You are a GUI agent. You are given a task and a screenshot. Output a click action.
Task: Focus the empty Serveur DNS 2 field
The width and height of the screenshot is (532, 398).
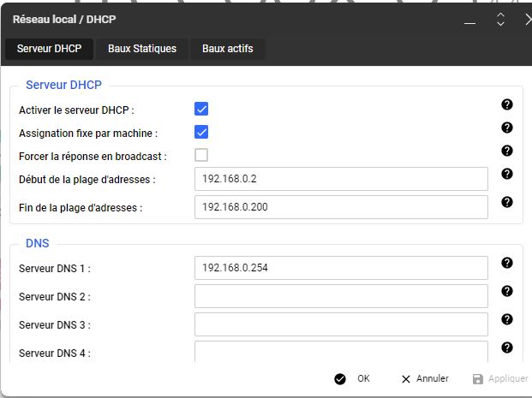(341, 296)
